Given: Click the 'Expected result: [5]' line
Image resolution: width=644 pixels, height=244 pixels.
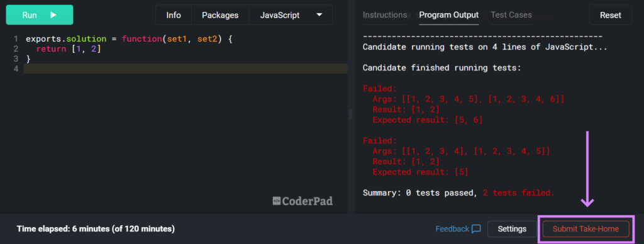Looking at the screenshot, I should pos(421,172).
